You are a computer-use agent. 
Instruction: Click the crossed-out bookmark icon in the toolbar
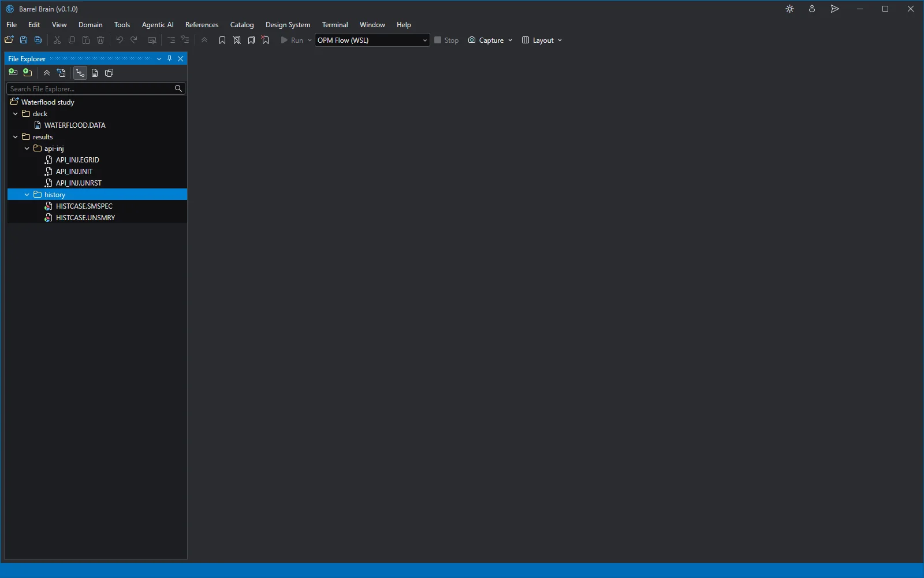(237, 40)
